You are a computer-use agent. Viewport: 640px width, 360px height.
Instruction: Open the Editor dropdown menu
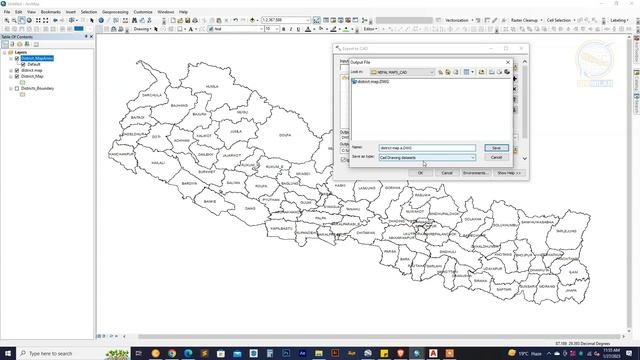click(371, 29)
